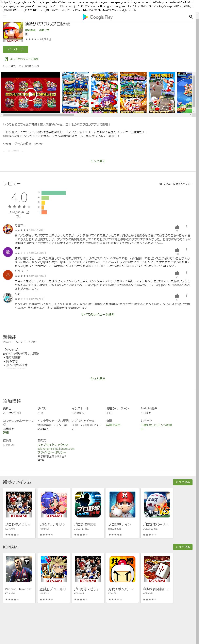Open プロ野球スピリッツ card in 類似のアイテム
Viewport: 199px width, 644px height.
pos(19,513)
